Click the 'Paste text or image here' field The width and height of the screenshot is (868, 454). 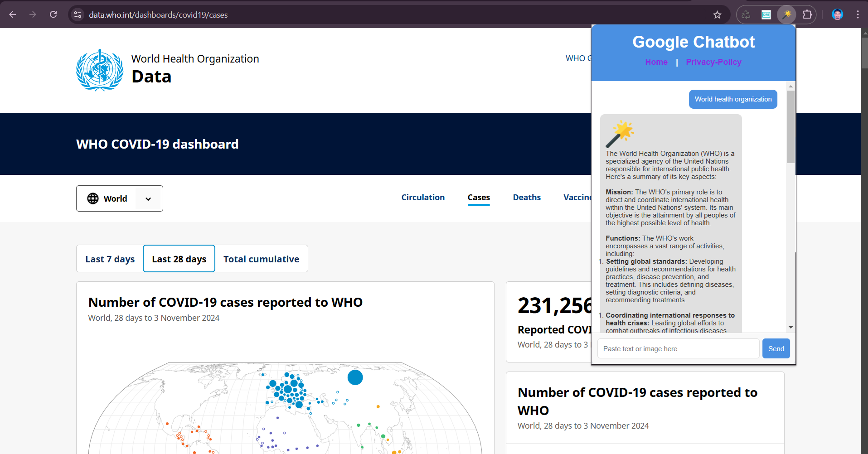pos(678,348)
